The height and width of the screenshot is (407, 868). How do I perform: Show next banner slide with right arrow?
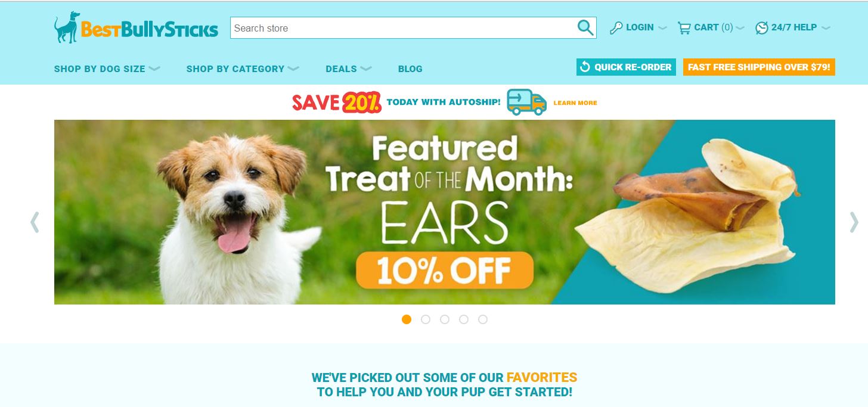point(854,222)
